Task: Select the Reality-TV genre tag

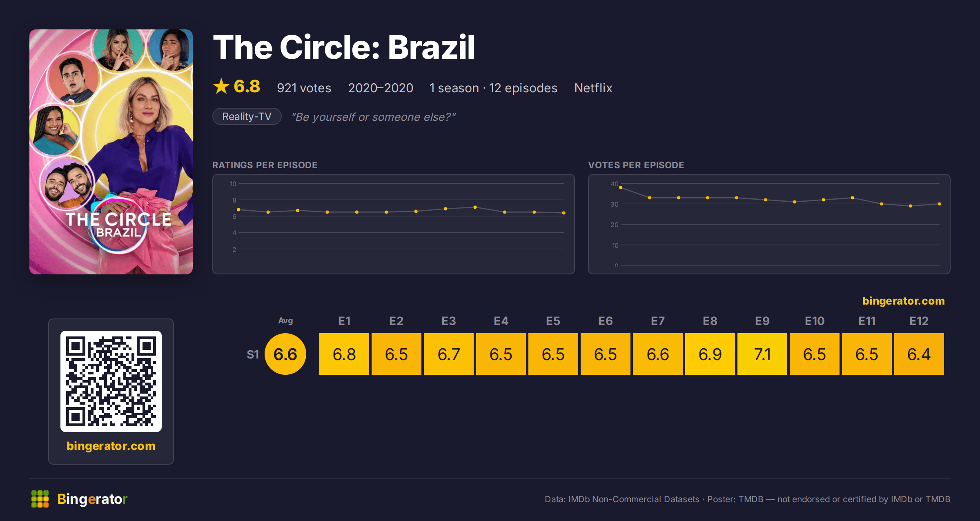Action: 247,117
